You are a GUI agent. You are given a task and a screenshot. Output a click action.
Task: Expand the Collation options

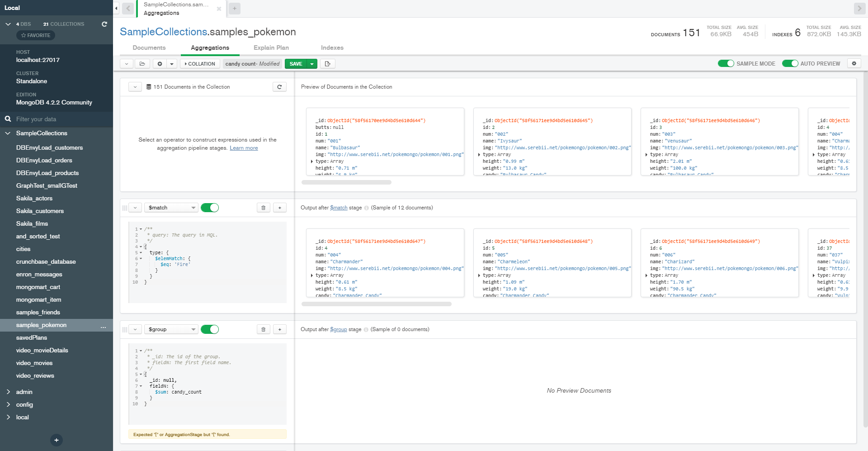click(x=200, y=64)
